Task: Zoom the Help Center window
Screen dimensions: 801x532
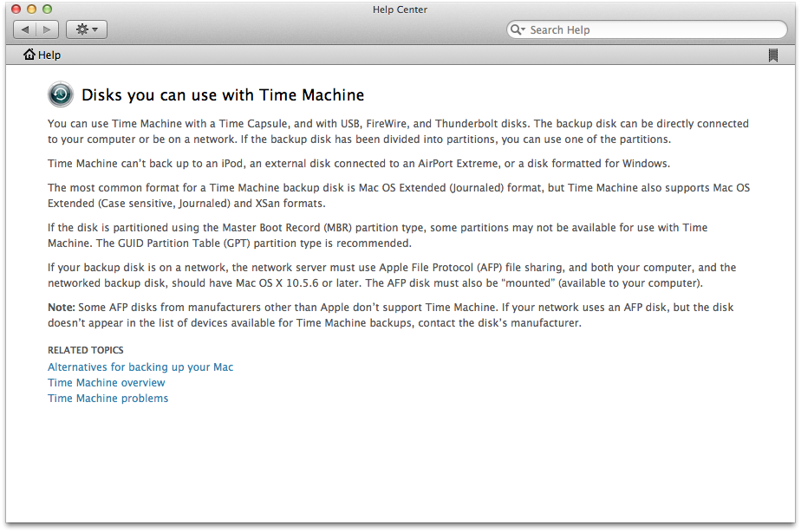Action: pyautogui.click(x=47, y=10)
